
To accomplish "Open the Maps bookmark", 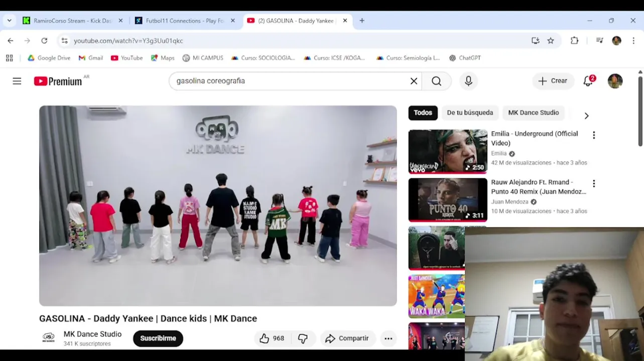I will coord(163,58).
